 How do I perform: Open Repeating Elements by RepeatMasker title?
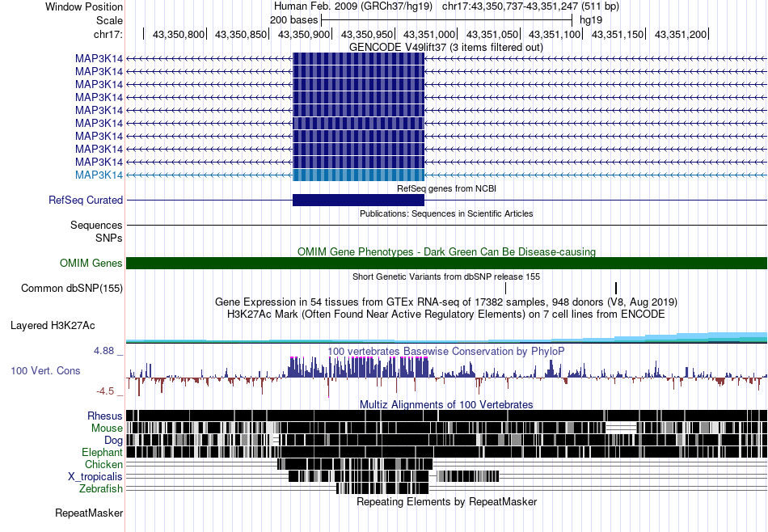click(x=447, y=501)
